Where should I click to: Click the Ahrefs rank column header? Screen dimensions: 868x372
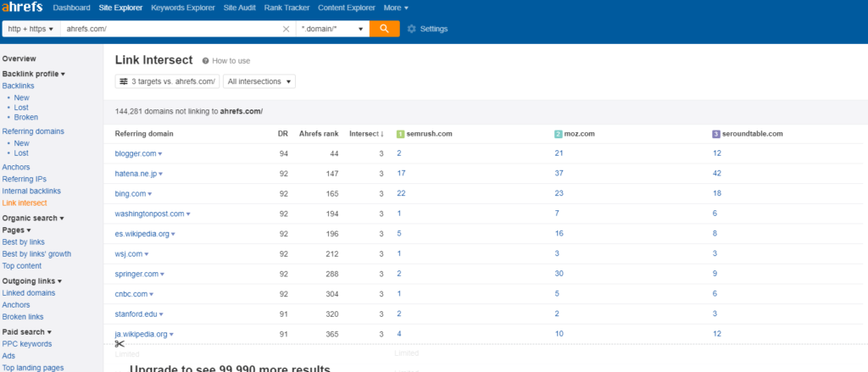tap(319, 134)
